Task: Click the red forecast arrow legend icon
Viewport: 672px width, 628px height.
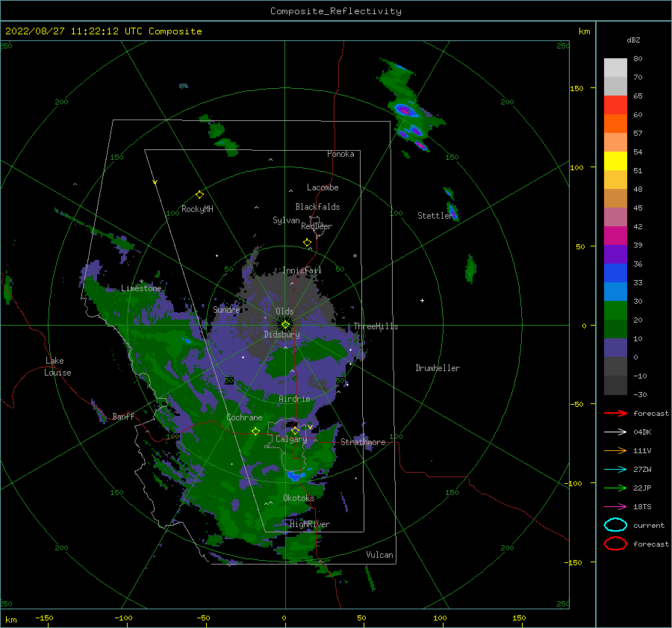Action: tap(615, 413)
